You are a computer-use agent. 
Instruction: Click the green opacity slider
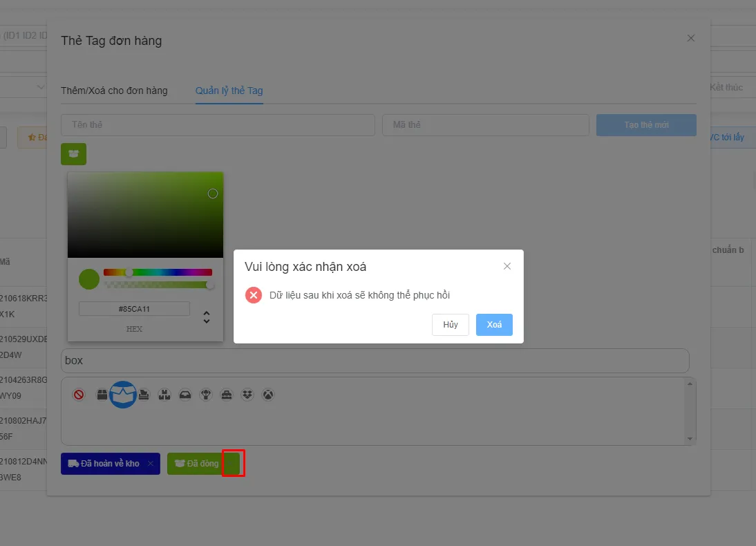point(158,285)
